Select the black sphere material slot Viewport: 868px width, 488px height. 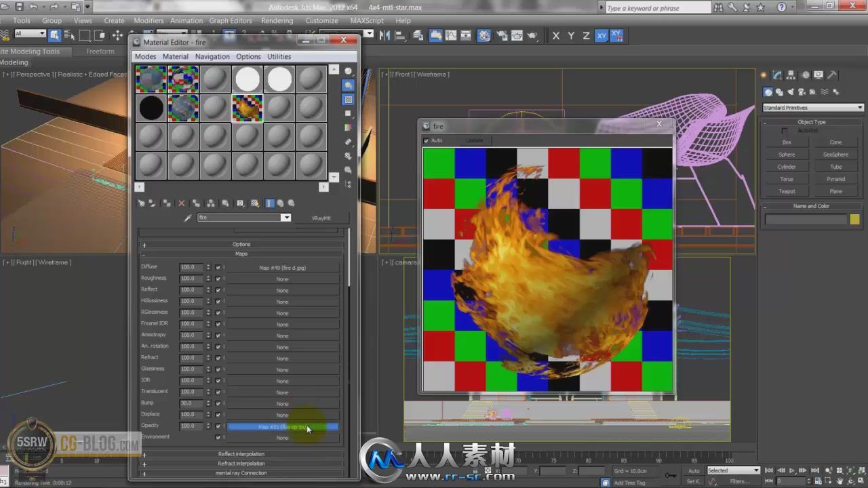151,108
